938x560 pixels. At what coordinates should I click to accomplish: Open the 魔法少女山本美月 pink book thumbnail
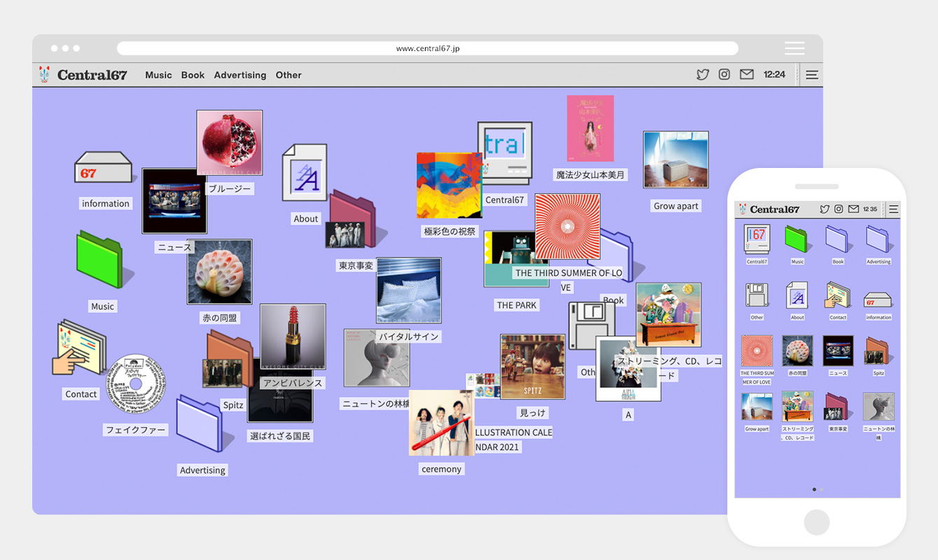[x=590, y=128]
